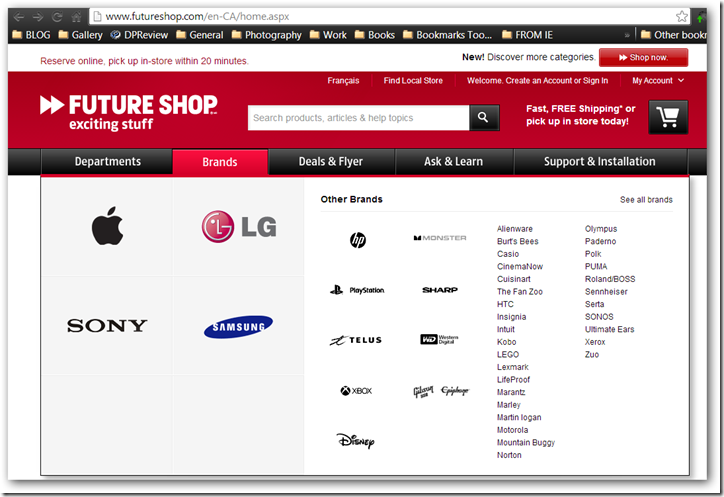Click the Sharp brand logo
Image resolution: width=724 pixels, height=497 pixels.
point(440,290)
